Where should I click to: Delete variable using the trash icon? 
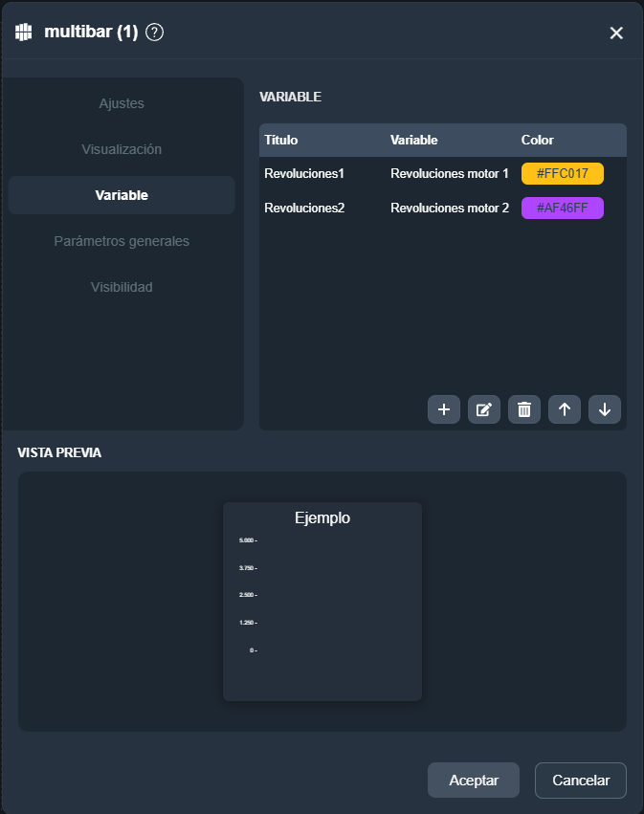(524, 409)
